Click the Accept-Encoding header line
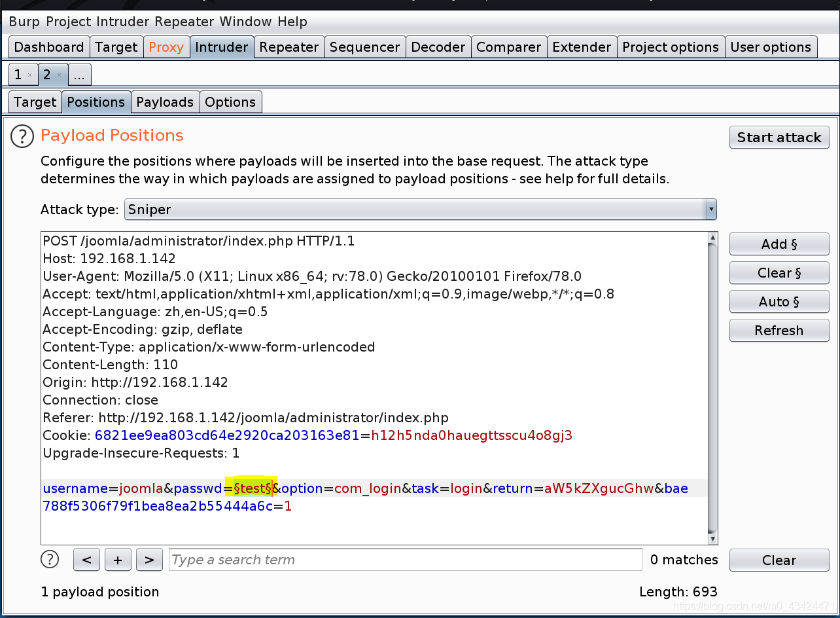This screenshot has height=618, width=840. [143, 329]
